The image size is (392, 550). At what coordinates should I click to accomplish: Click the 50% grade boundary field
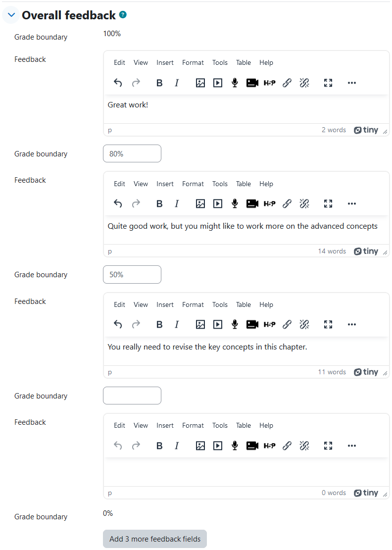pos(132,274)
